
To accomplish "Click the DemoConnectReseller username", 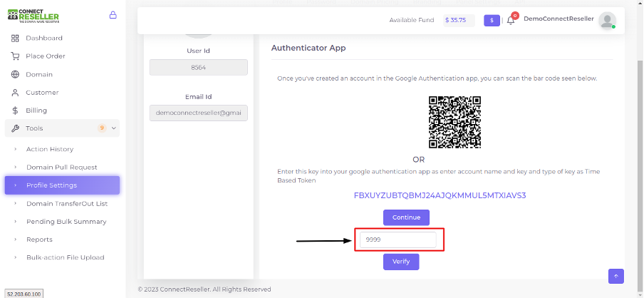I will click(559, 19).
